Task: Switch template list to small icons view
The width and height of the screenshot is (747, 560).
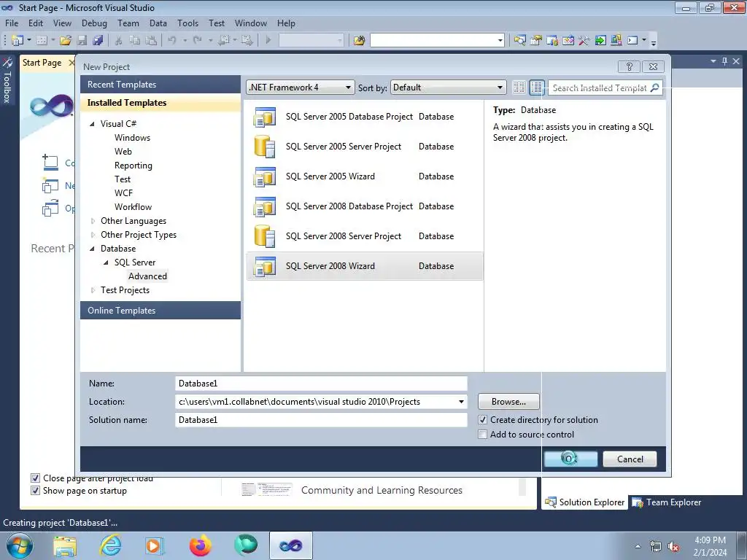Action: coord(519,87)
